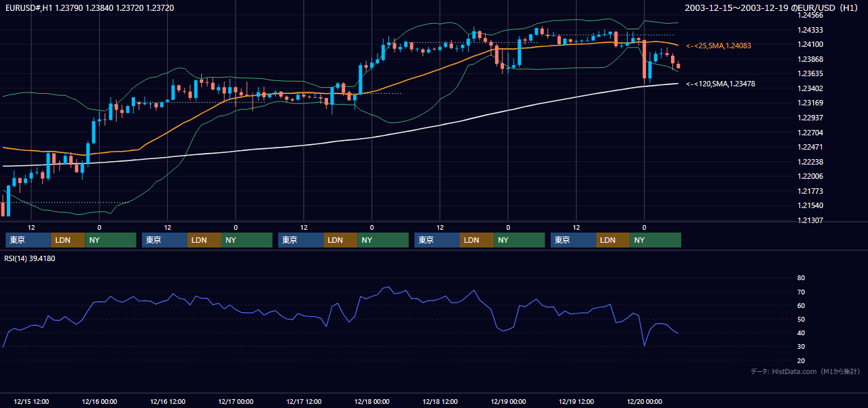Select the 東京 session block above 12/19 12:00
This screenshot has width=868, height=408.
(573, 240)
